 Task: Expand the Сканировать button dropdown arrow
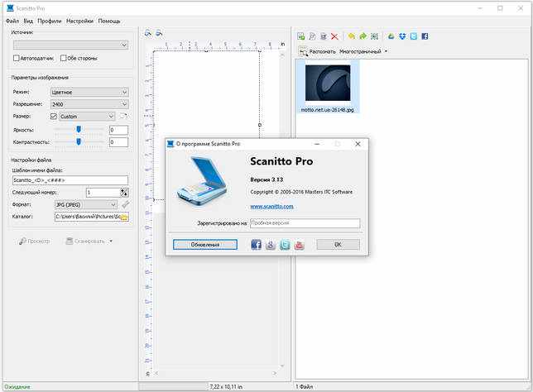point(111,241)
